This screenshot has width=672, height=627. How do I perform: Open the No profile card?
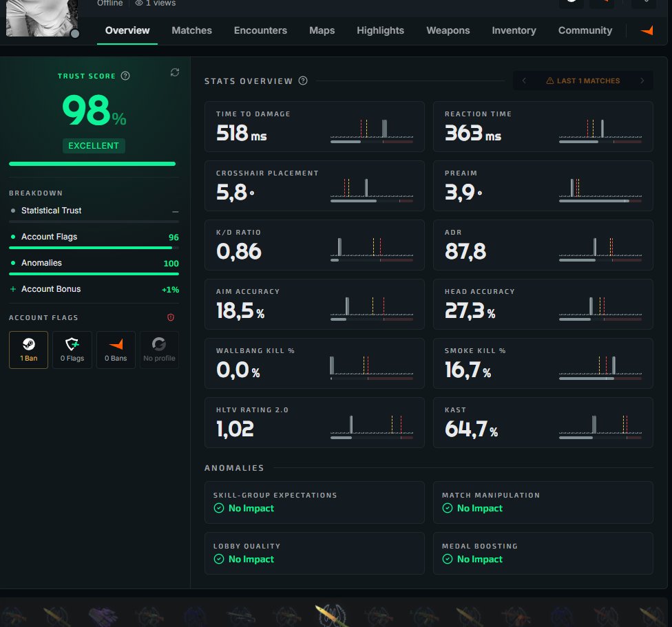pyautogui.click(x=159, y=350)
